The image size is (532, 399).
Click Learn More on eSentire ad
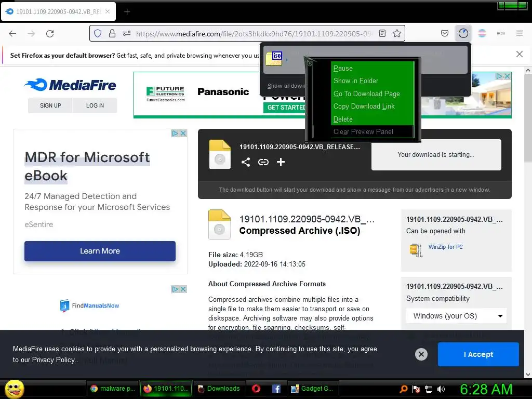(100, 251)
